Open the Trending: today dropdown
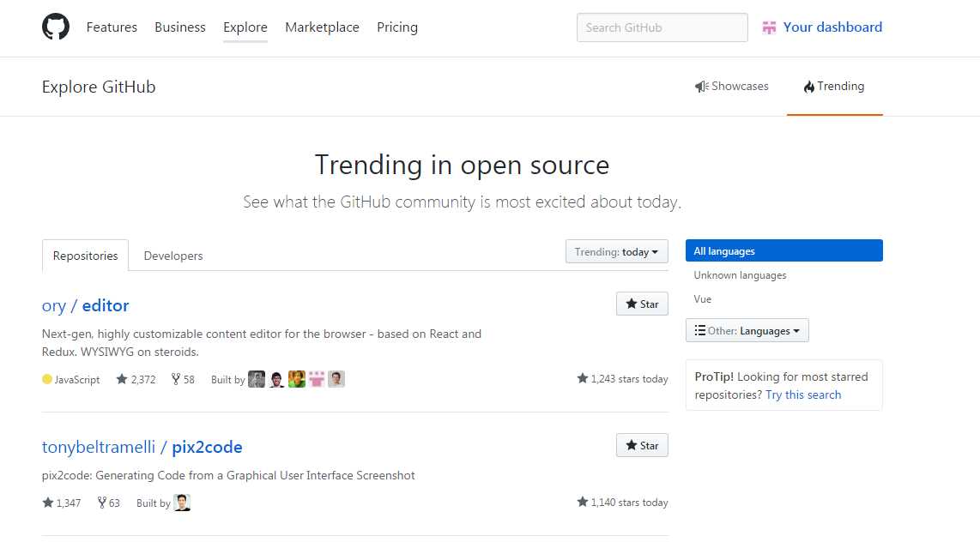This screenshot has width=980, height=542. pyautogui.click(x=616, y=251)
